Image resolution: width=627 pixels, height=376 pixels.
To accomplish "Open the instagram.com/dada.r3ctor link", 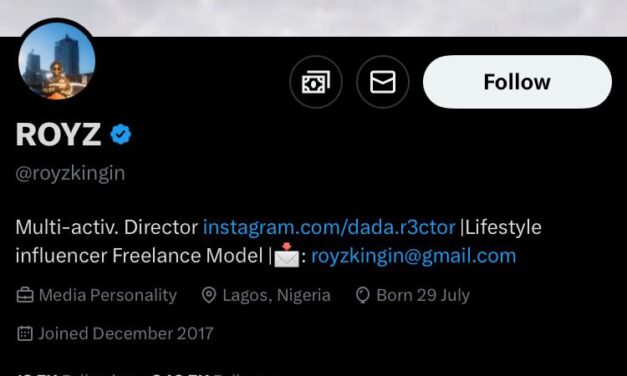I will (329, 227).
